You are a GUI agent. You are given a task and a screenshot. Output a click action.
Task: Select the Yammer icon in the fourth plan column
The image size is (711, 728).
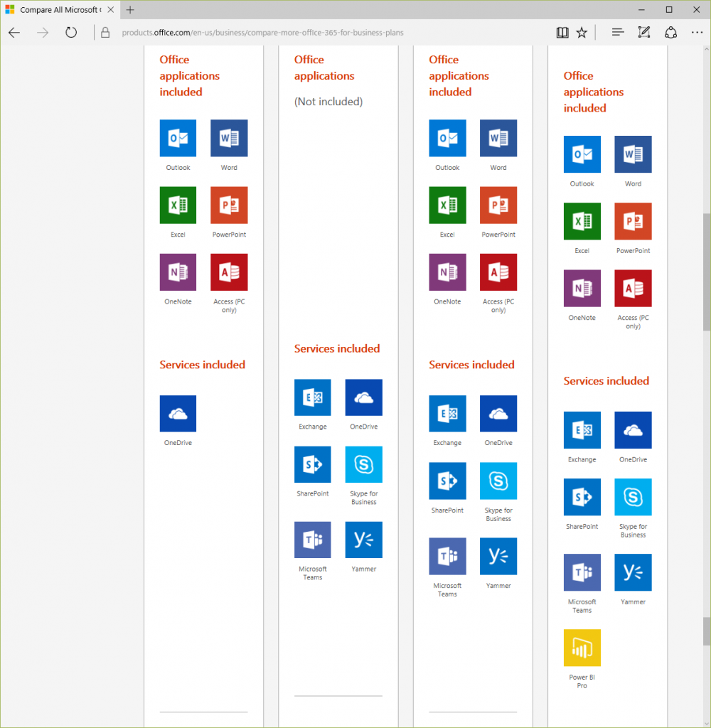point(633,572)
